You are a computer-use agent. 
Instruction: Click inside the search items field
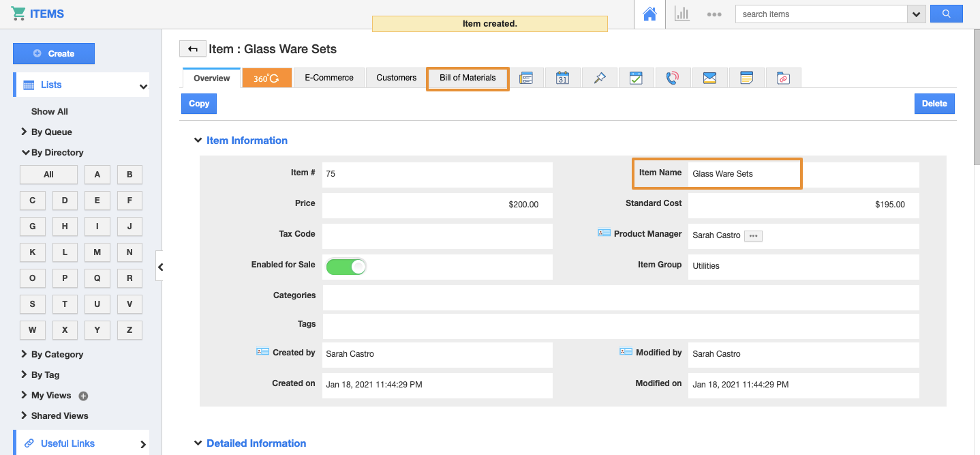tap(821, 14)
